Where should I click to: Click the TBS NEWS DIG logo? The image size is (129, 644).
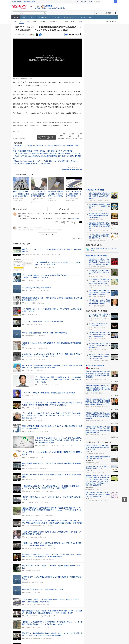point(73,35)
